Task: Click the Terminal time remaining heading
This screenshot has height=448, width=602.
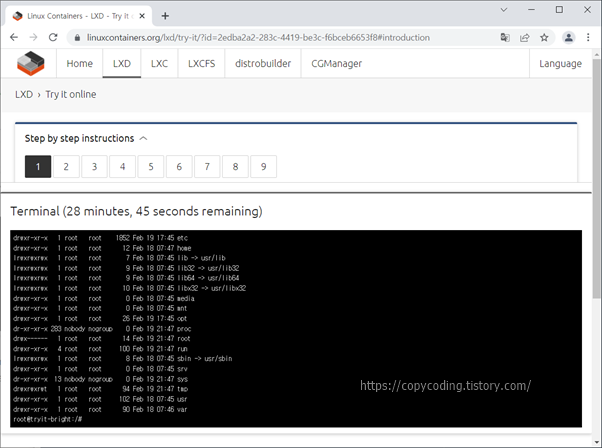Action: click(136, 211)
